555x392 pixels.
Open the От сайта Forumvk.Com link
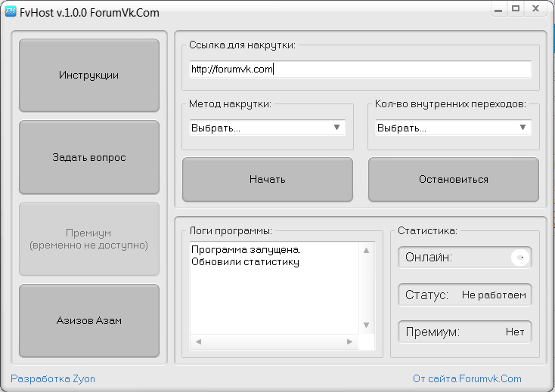467,378
